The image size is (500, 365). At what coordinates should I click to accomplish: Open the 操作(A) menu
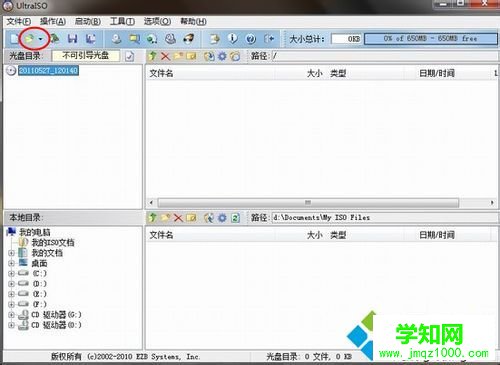click(53, 22)
